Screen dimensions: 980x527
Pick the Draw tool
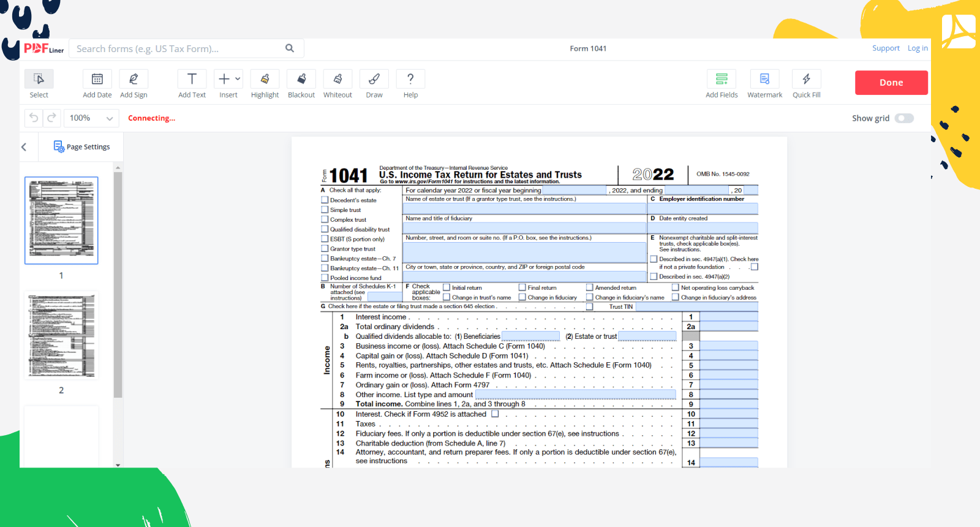[374, 80]
